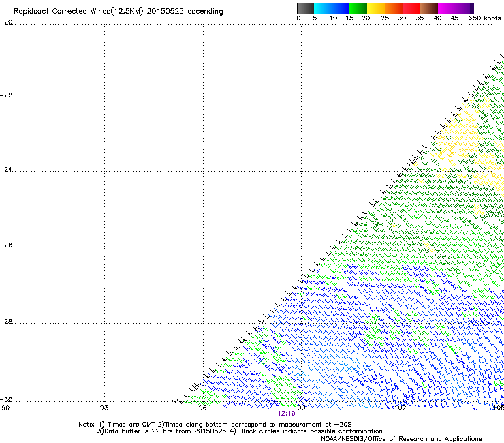Screen dimensions: 504x443
Task: Click the latitude label '-24'
Action: click(6, 170)
